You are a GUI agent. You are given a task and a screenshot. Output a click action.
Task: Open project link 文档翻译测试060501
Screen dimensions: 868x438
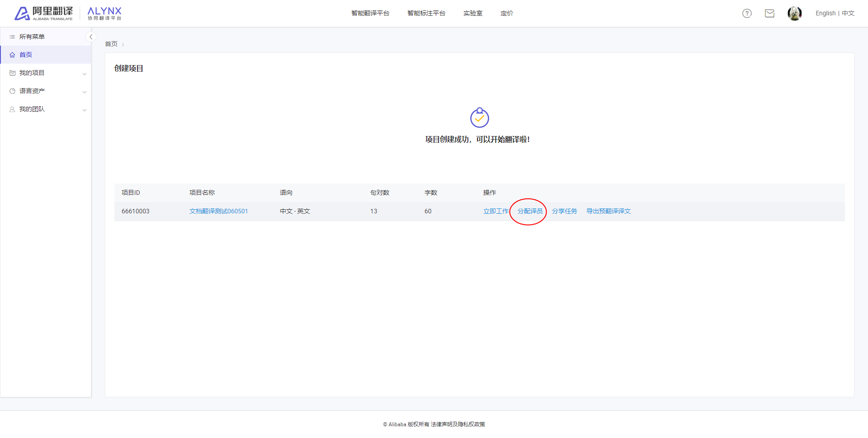click(x=219, y=212)
